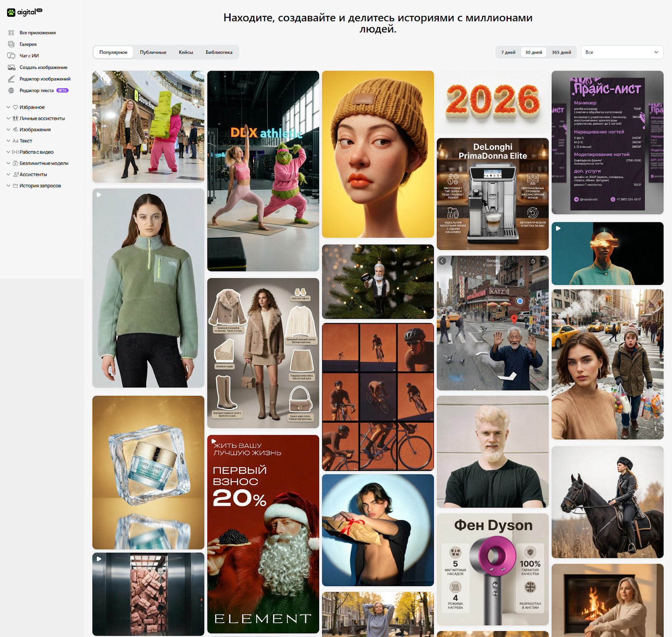
Task: Select the Image editor pencil icon
Action: [11, 79]
